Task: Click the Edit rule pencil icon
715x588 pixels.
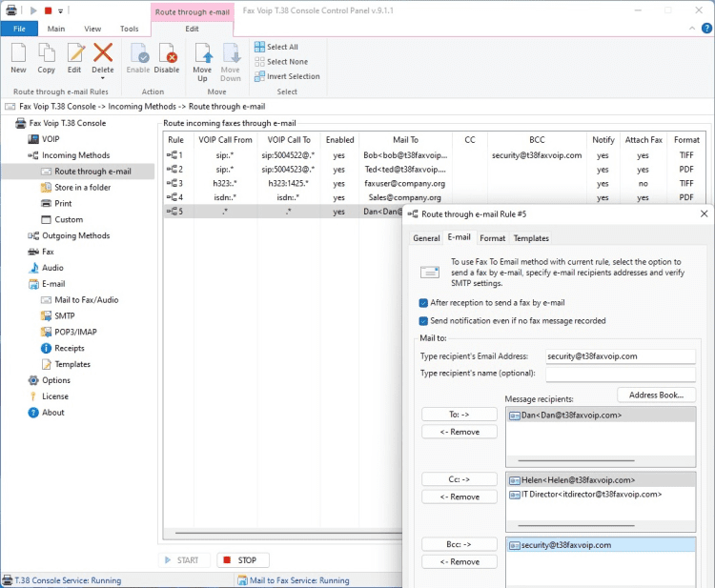Action: [x=74, y=53]
